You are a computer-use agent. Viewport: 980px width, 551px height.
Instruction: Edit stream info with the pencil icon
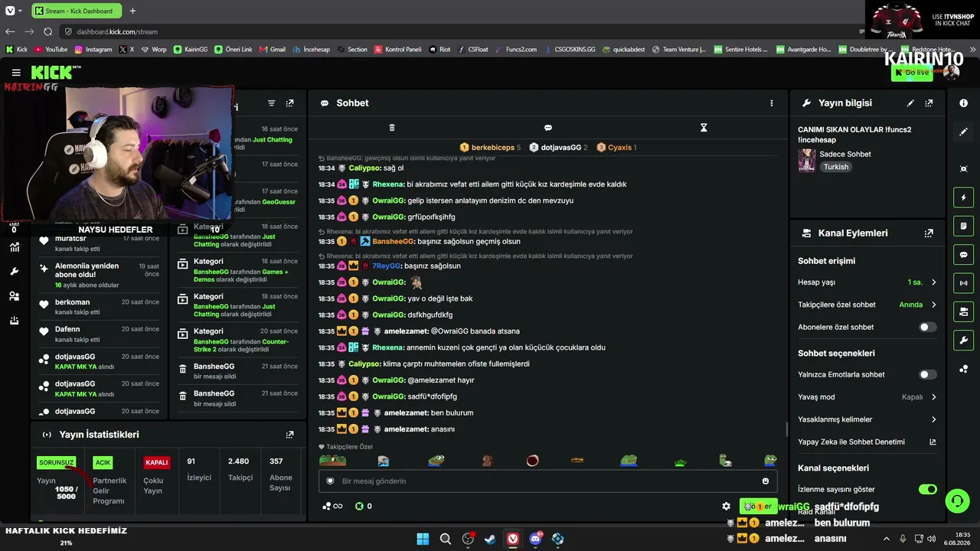point(910,103)
